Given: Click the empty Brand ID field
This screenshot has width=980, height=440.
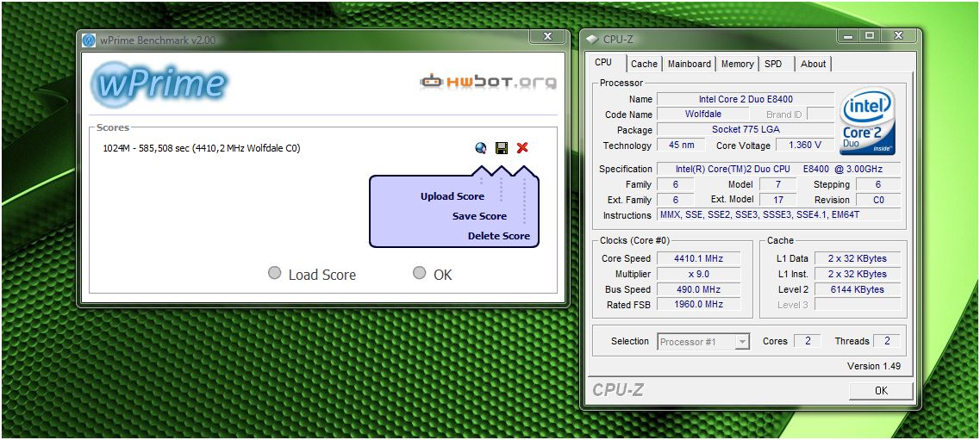Looking at the screenshot, I should [x=821, y=115].
